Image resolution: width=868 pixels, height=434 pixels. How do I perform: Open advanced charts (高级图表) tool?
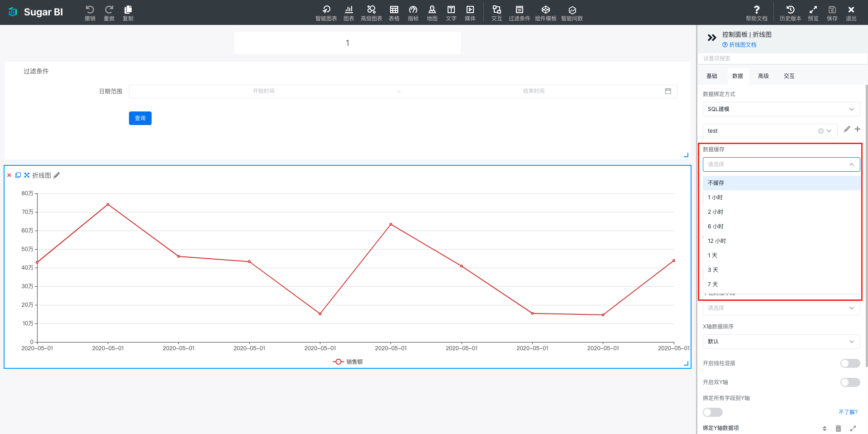pyautogui.click(x=371, y=13)
